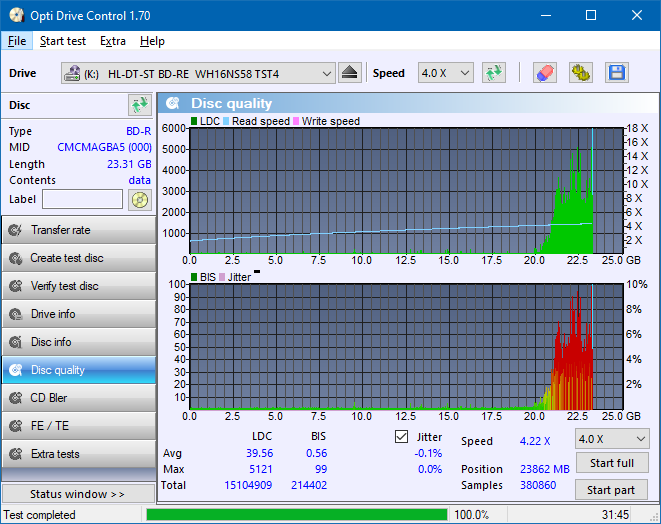Viewport: 661px width, 524px height.
Task: Click the Start full button
Action: [x=612, y=463]
